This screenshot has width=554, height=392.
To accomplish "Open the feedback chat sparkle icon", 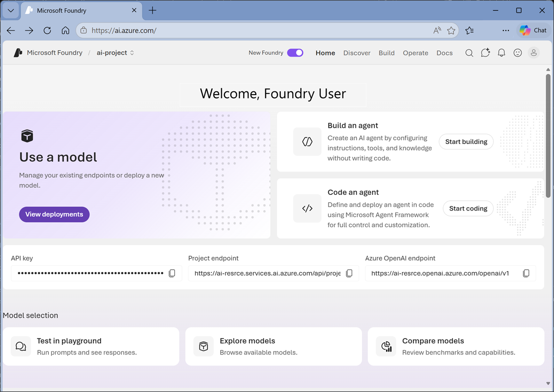I will [x=485, y=53].
